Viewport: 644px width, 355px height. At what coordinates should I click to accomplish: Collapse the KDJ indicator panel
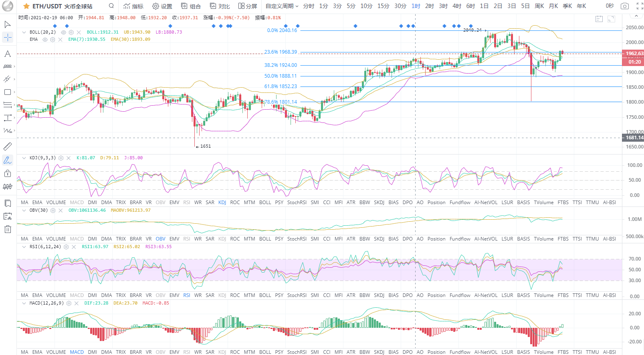[x=24, y=158]
